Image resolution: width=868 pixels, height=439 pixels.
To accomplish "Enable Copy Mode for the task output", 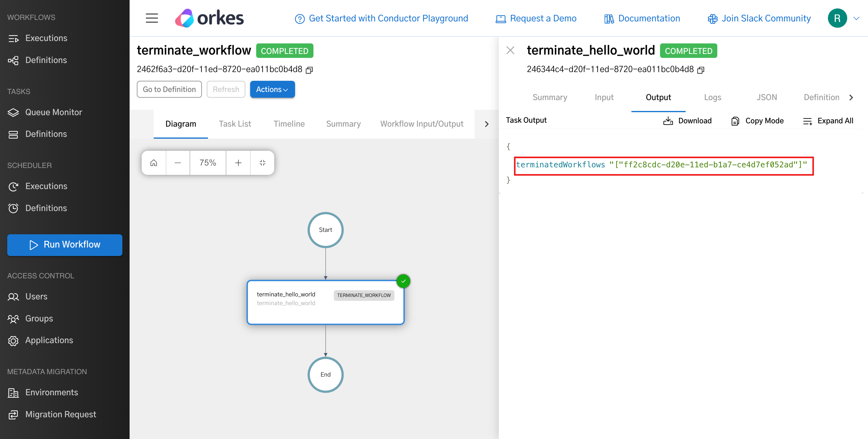I will (x=757, y=120).
